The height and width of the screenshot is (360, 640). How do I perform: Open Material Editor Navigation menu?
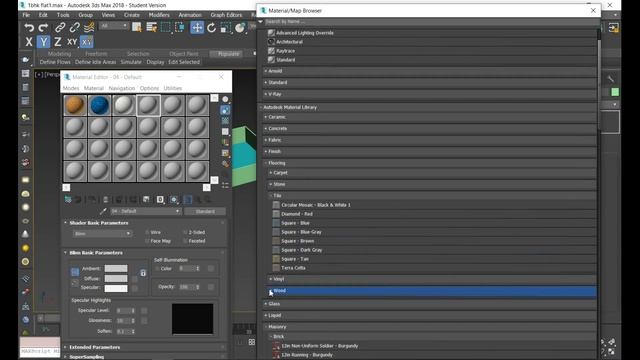tap(122, 88)
